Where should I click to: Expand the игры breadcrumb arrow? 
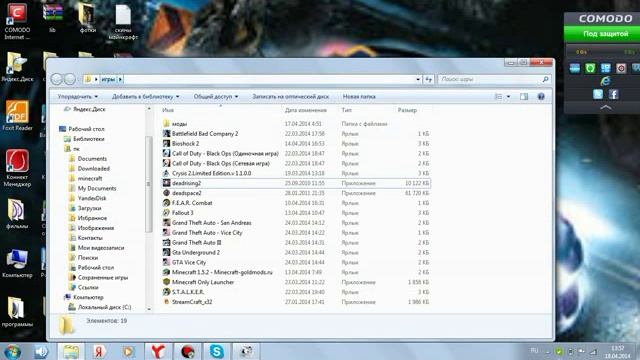click(x=120, y=79)
